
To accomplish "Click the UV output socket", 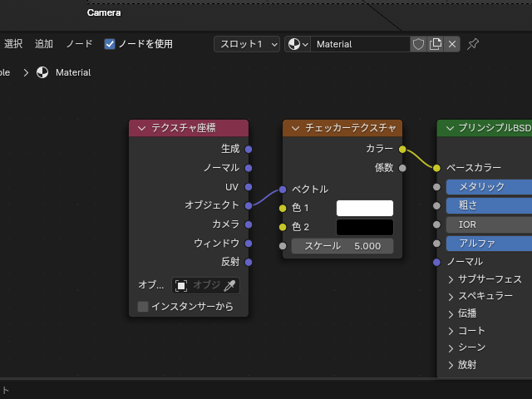I will 249,187.
